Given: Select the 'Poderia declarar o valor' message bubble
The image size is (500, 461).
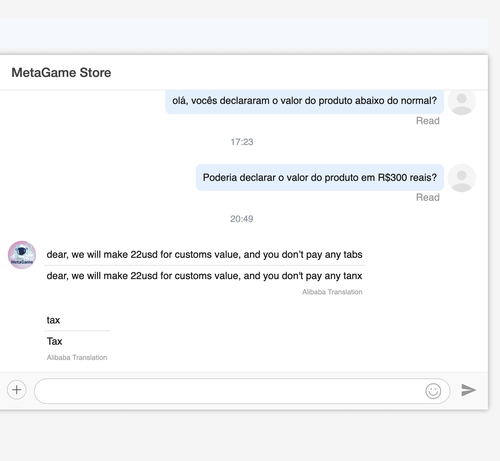Looking at the screenshot, I should point(320,177).
